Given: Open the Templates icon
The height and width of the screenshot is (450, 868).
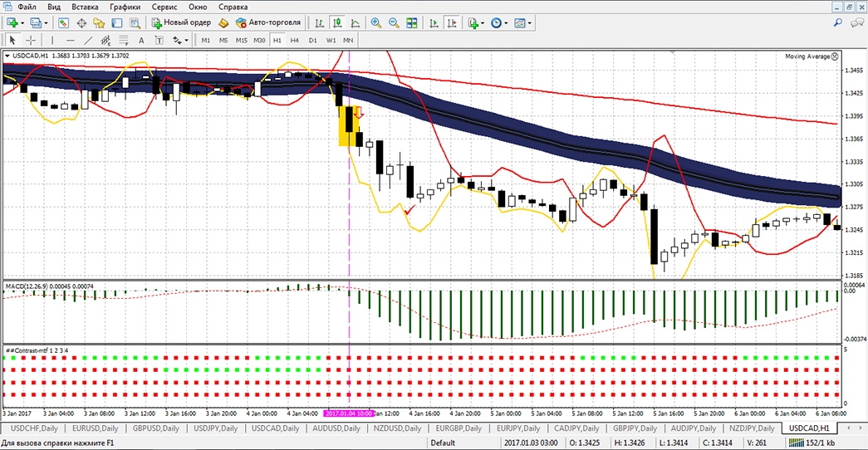Looking at the screenshot, I should tap(520, 22).
